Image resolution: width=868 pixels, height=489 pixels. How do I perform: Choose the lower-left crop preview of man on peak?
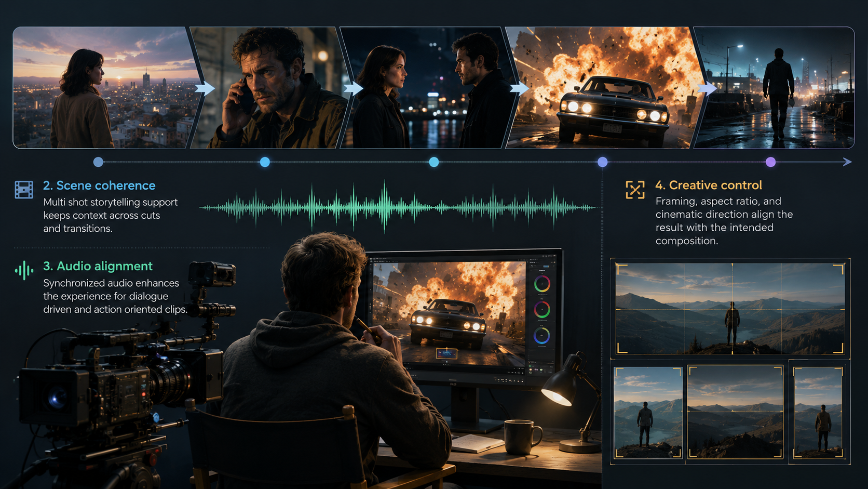click(x=648, y=413)
